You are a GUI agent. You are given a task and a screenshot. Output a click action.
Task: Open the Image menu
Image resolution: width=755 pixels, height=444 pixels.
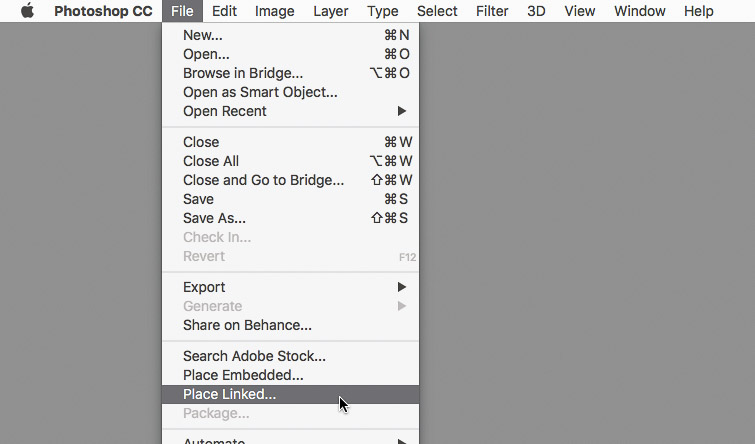coord(274,11)
